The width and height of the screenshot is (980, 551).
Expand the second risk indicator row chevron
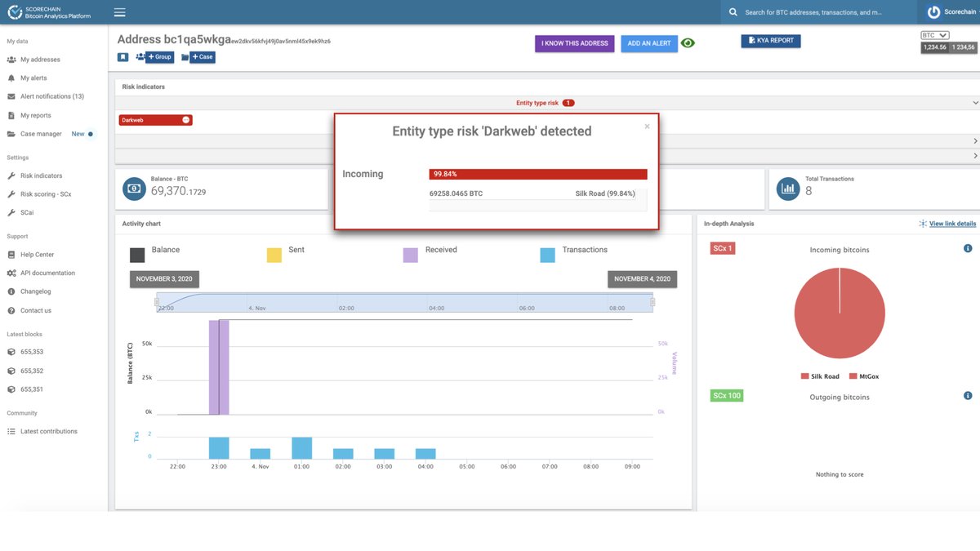975,140
